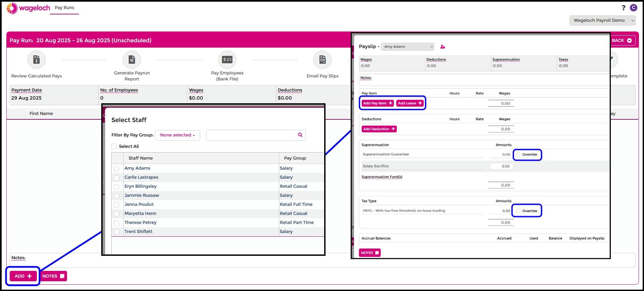The height and width of the screenshot is (291, 644).
Task: Expand the Filter By Pay Group dropdown
Action: [177, 135]
